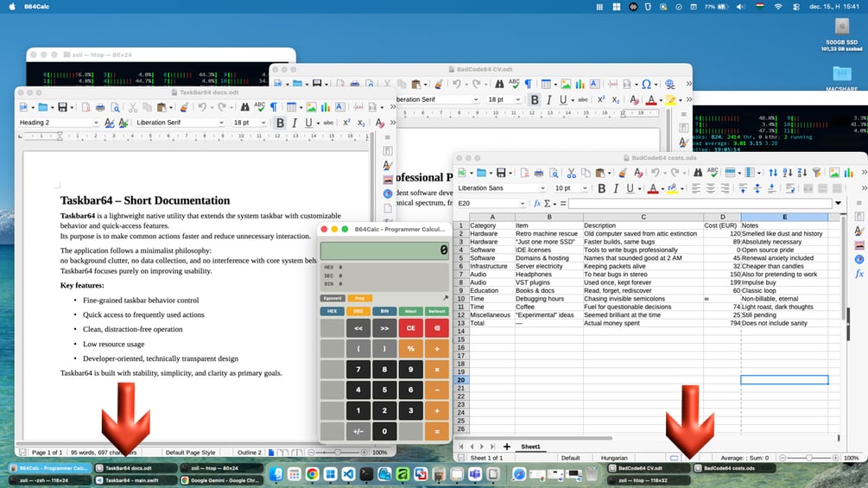Click pin icon in B64Calc window
Image resolution: width=868 pixels, height=488 pixels.
[x=445, y=298]
